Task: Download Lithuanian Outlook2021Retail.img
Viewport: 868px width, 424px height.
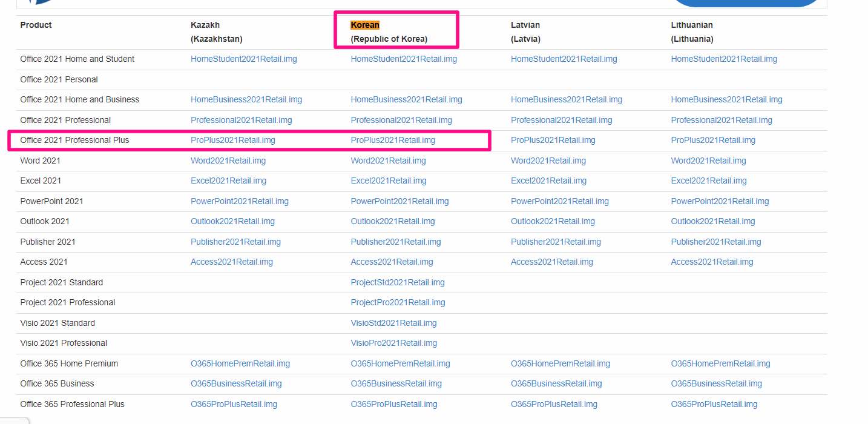Action: pyautogui.click(x=713, y=221)
